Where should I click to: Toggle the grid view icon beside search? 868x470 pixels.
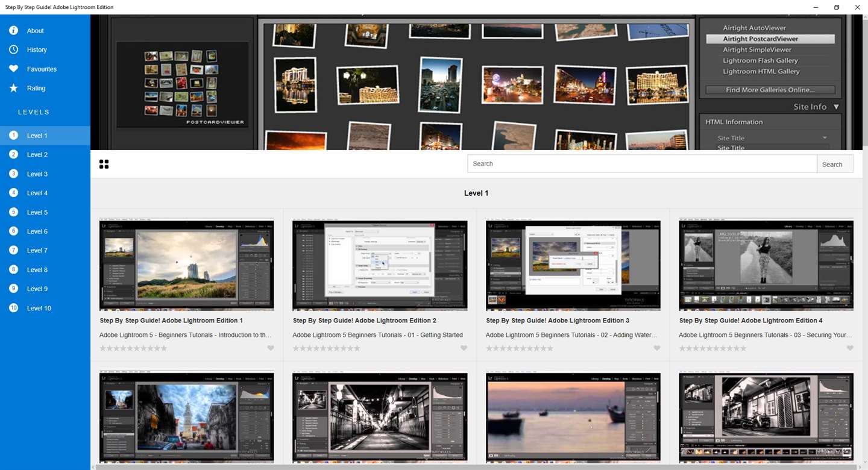pyautogui.click(x=104, y=164)
